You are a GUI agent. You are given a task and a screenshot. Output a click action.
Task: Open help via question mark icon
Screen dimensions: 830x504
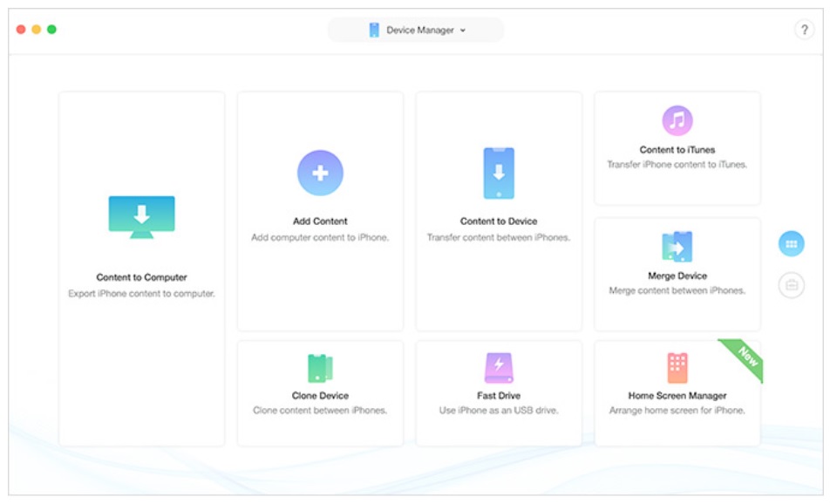804,30
